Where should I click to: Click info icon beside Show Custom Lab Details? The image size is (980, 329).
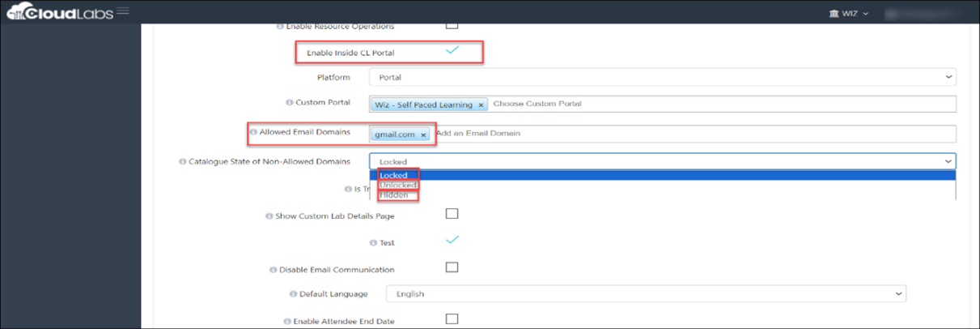click(269, 216)
